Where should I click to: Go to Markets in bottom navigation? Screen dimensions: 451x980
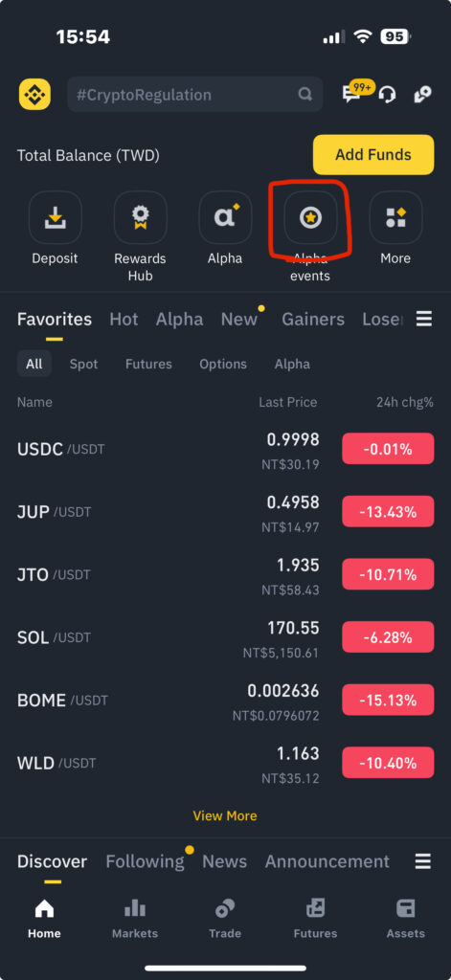[134, 920]
